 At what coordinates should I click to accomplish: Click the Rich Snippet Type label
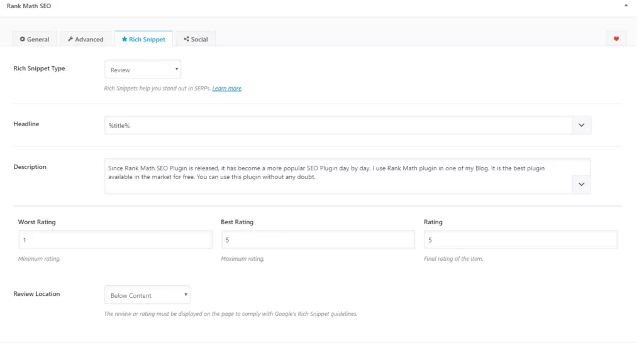[x=39, y=68]
